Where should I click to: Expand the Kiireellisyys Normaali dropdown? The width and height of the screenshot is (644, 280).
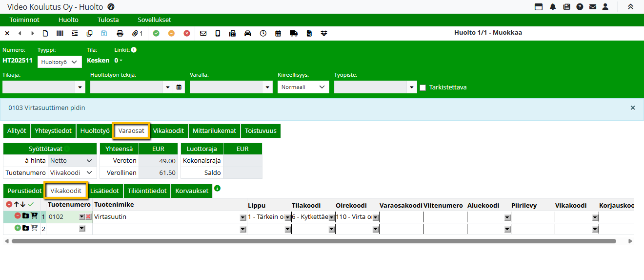[x=303, y=87]
